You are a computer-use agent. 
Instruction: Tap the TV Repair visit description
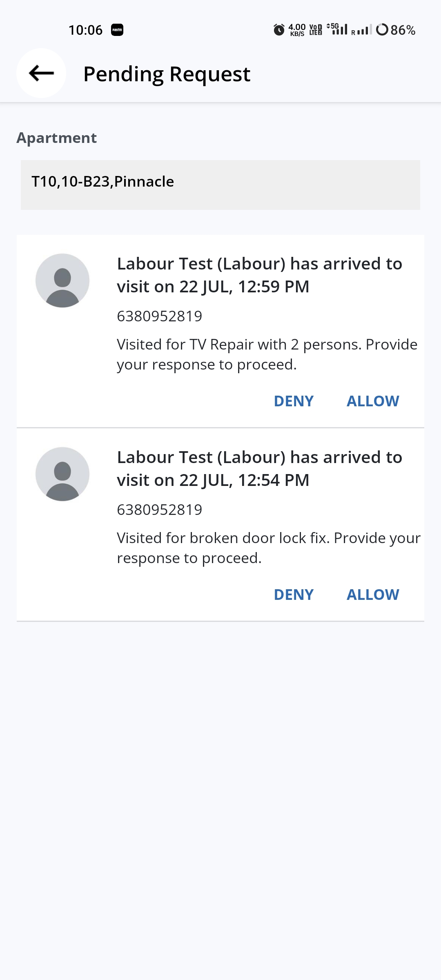pyautogui.click(x=267, y=354)
